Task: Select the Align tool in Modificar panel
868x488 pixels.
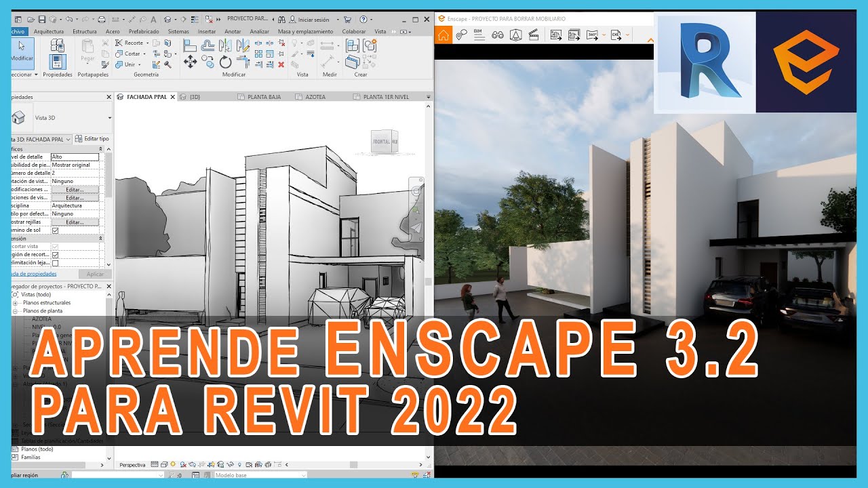Action: point(190,45)
